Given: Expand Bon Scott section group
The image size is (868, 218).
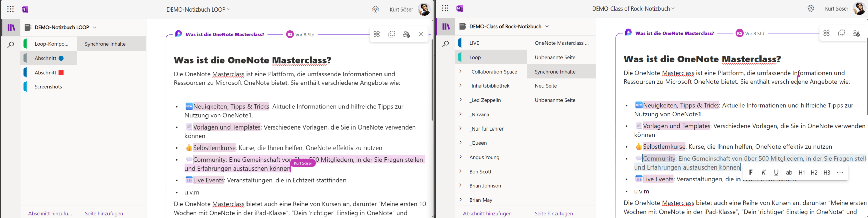Looking at the screenshot, I should point(460,171).
